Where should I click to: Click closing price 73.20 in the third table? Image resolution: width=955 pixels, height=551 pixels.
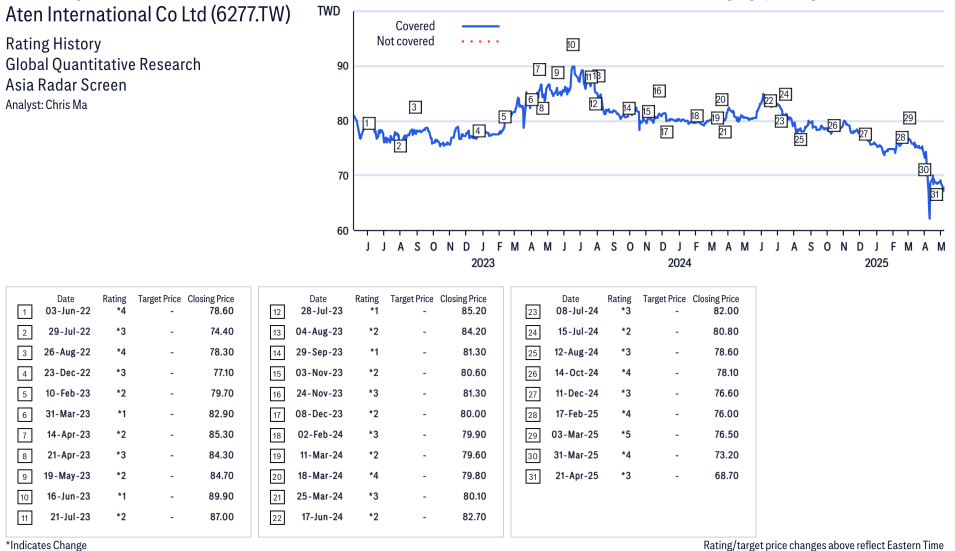727,455
